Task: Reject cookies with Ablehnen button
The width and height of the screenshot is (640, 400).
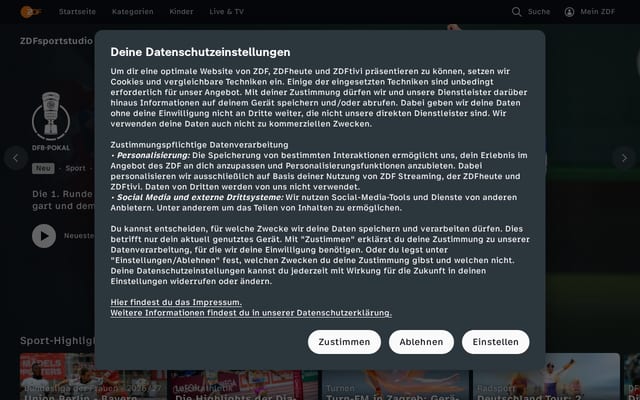Action: tap(421, 342)
